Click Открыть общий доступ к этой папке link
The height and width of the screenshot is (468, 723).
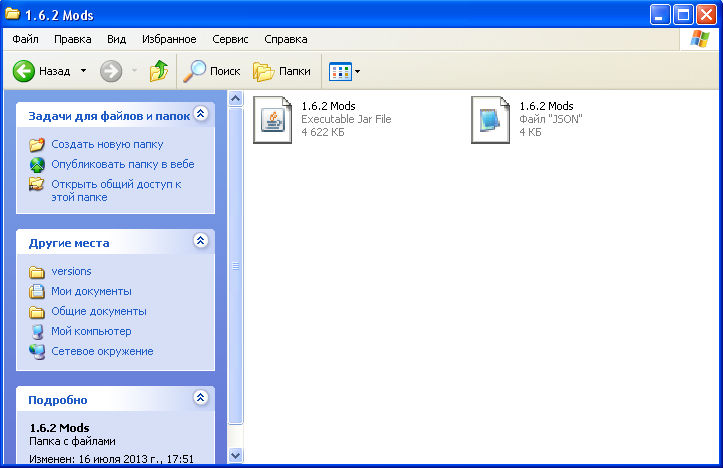tap(116, 190)
